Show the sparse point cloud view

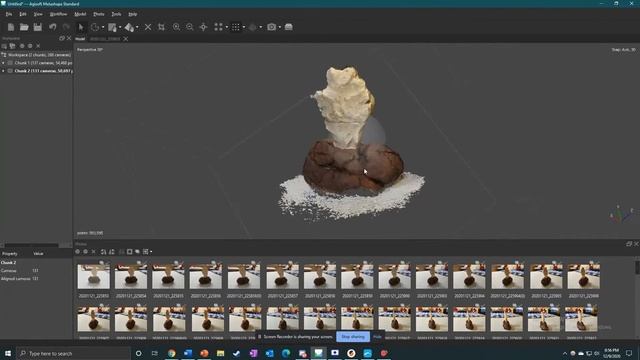tap(218, 27)
